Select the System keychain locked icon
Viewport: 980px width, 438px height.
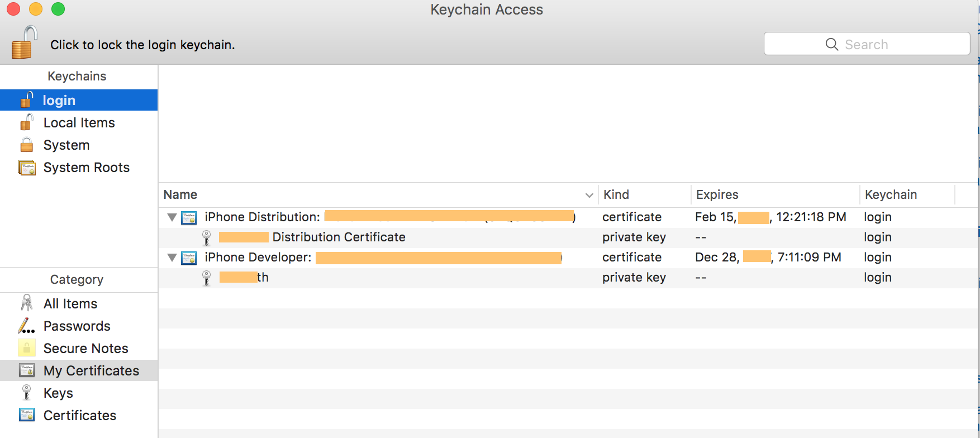coord(26,145)
